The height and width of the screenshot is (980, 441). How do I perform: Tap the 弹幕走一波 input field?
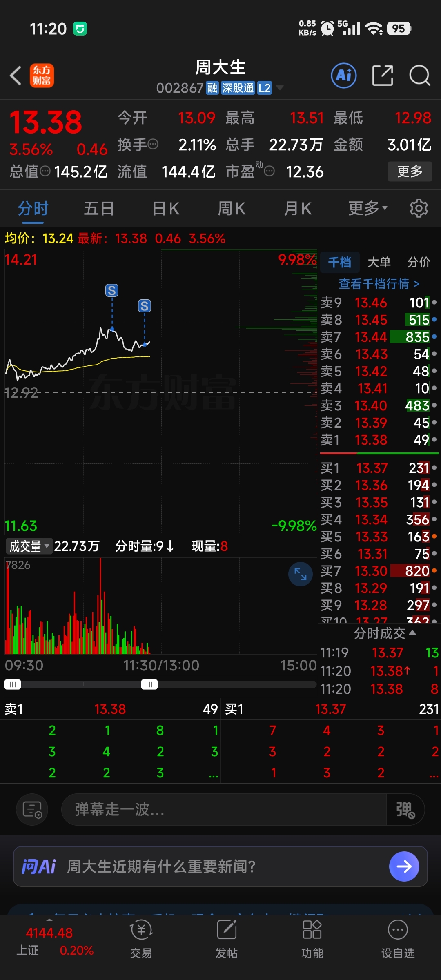click(224, 810)
